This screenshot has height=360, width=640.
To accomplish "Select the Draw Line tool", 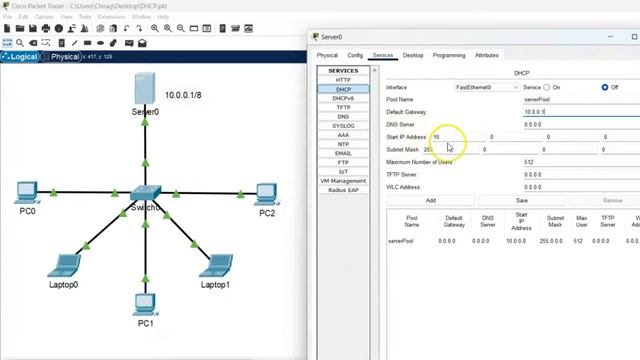I will (x=74, y=43).
